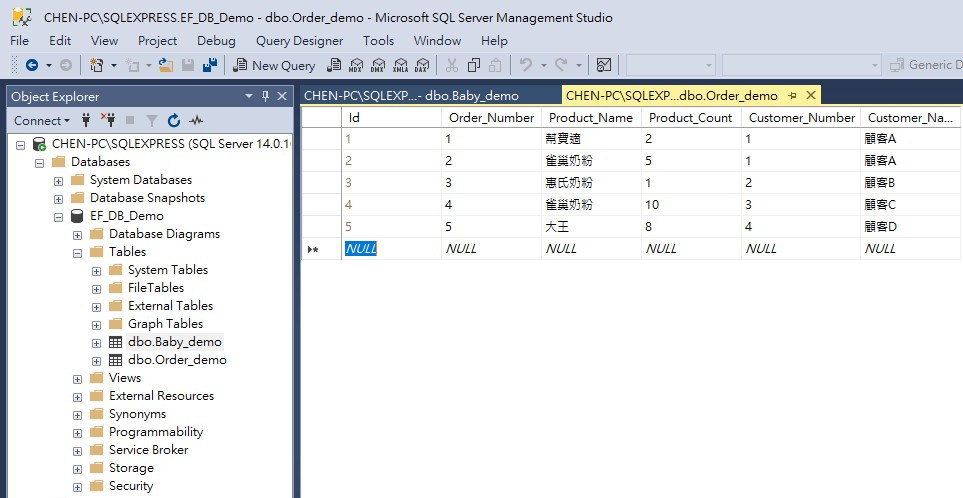Click the Product_Name cell 大王
The height and width of the screenshot is (498, 963).
point(591,227)
